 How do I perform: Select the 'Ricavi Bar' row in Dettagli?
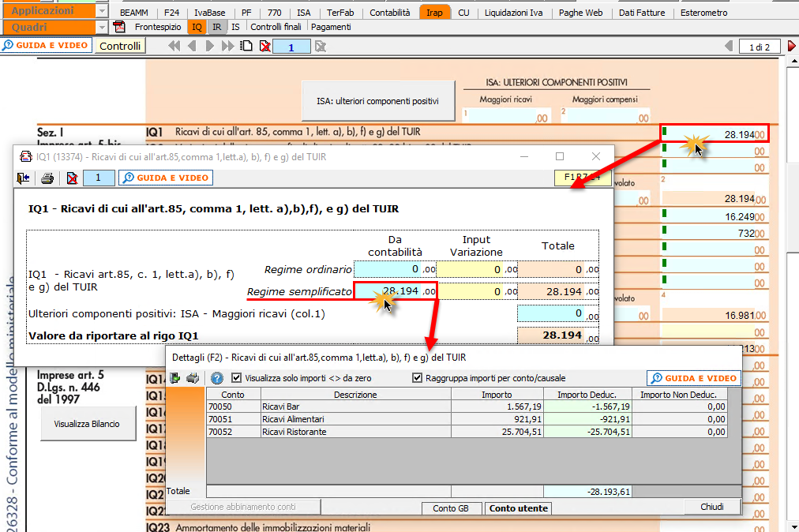(x=467, y=406)
